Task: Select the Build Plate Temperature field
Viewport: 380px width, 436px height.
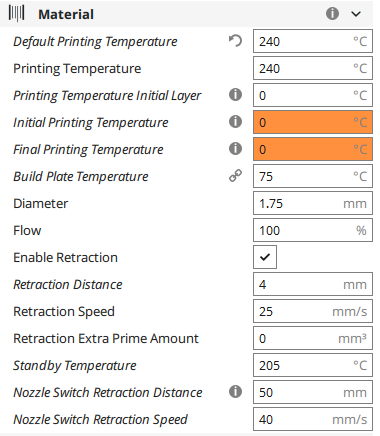Action: (x=313, y=176)
